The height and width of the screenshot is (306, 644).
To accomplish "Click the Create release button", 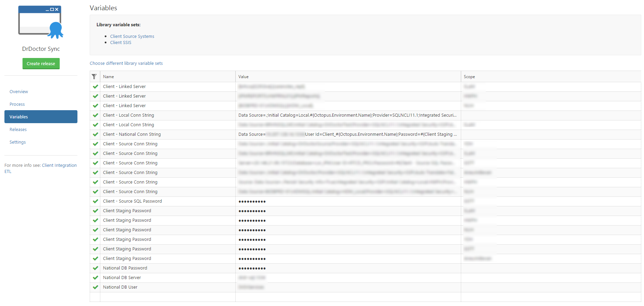I will tap(41, 64).
